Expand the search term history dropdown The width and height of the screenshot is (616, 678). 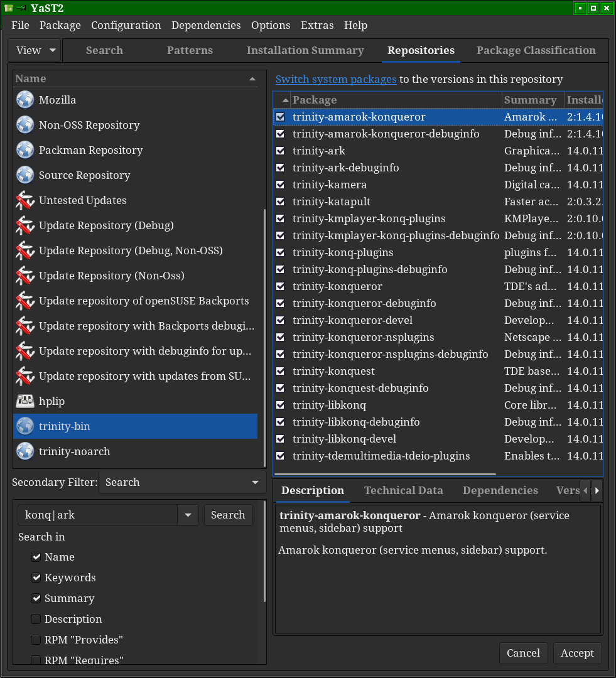point(188,515)
